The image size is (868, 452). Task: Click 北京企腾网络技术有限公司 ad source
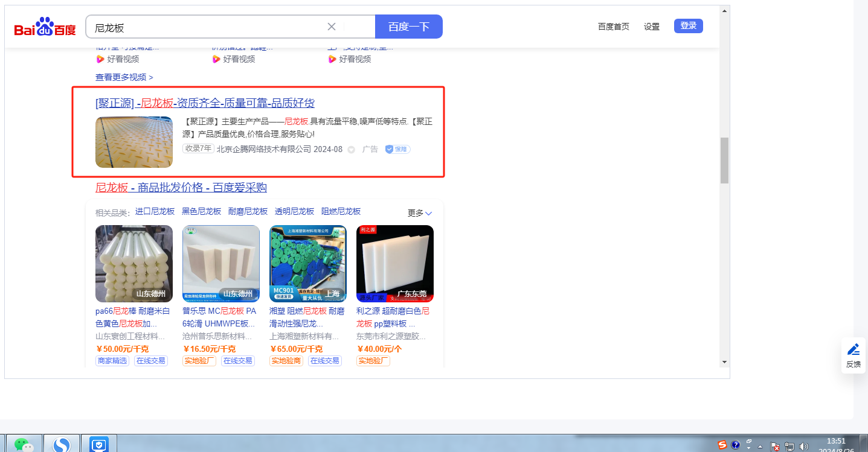264,149
